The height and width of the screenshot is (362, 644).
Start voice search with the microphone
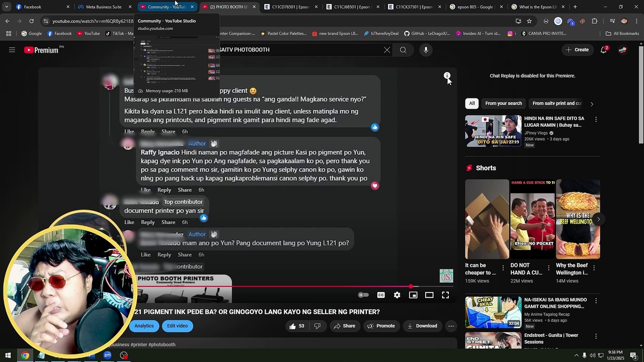(x=426, y=50)
